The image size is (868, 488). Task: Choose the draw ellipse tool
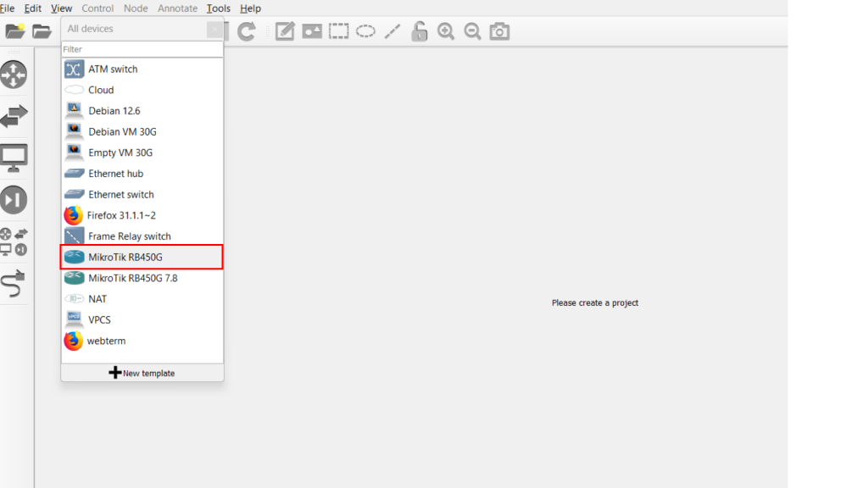pyautogui.click(x=365, y=32)
